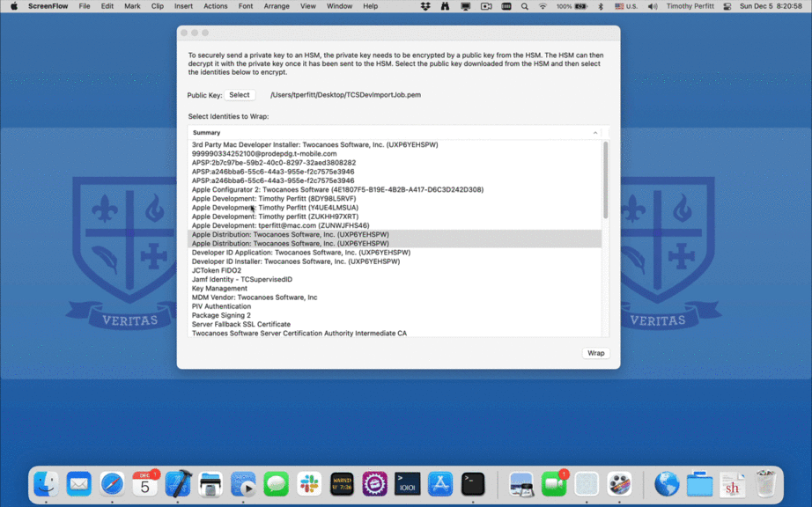This screenshot has width=812, height=507.
Task: Open the Console warning icon app
Action: (x=342, y=484)
